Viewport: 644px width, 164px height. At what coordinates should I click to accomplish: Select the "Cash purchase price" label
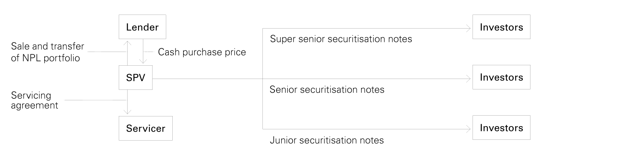coord(202,52)
